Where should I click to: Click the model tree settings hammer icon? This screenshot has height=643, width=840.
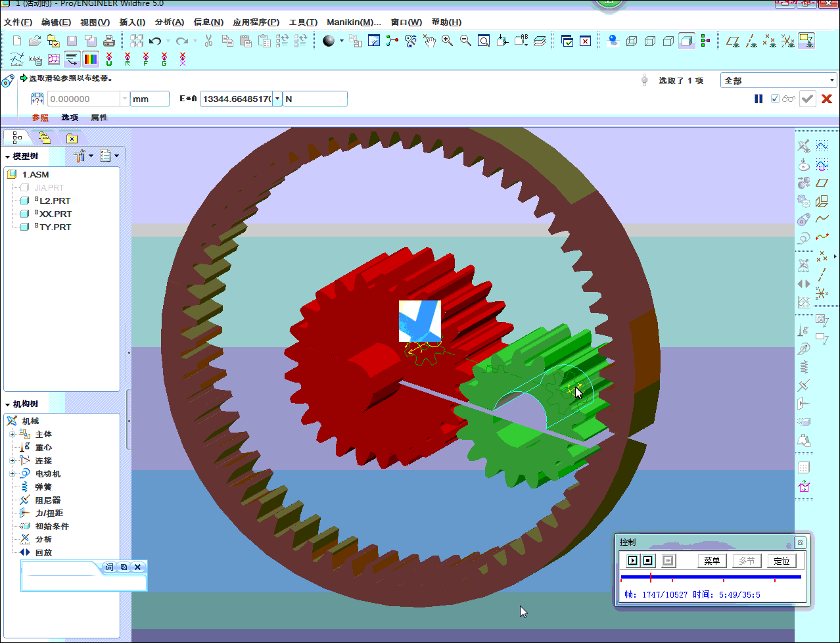pyautogui.click(x=80, y=156)
